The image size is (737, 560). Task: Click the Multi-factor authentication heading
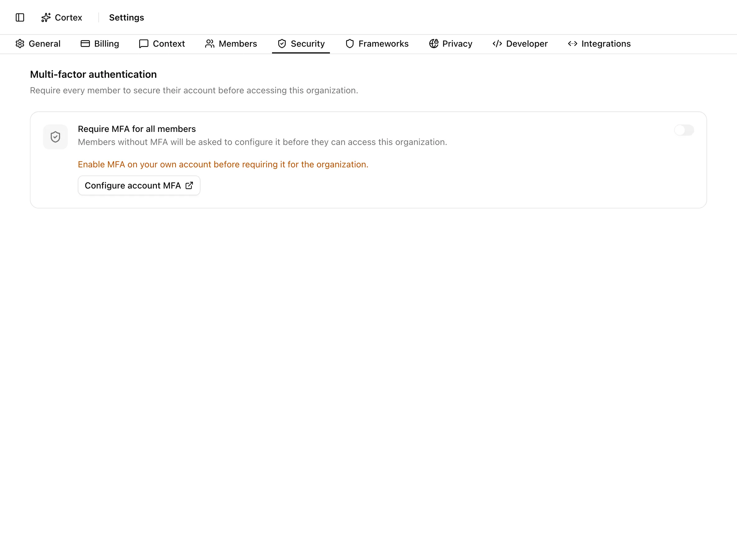tap(93, 74)
